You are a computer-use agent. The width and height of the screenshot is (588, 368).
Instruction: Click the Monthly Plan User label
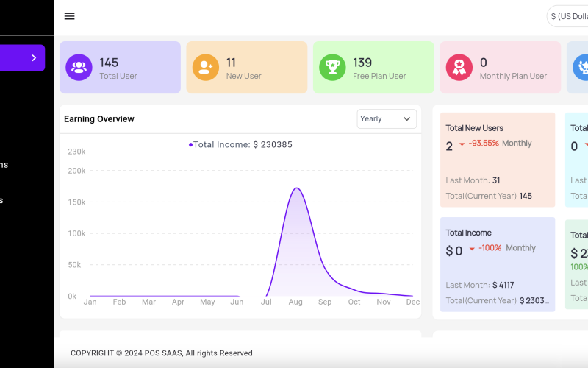click(x=513, y=76)
